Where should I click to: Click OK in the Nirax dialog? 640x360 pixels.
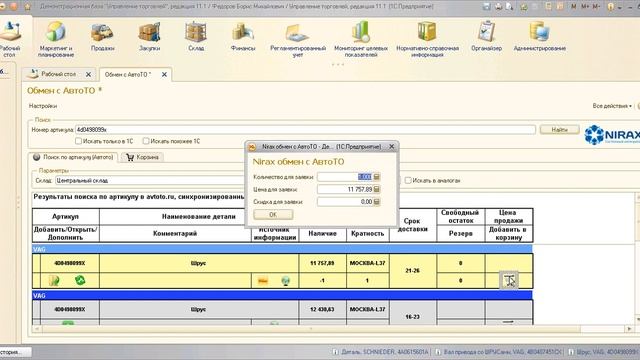coord(273,215)
